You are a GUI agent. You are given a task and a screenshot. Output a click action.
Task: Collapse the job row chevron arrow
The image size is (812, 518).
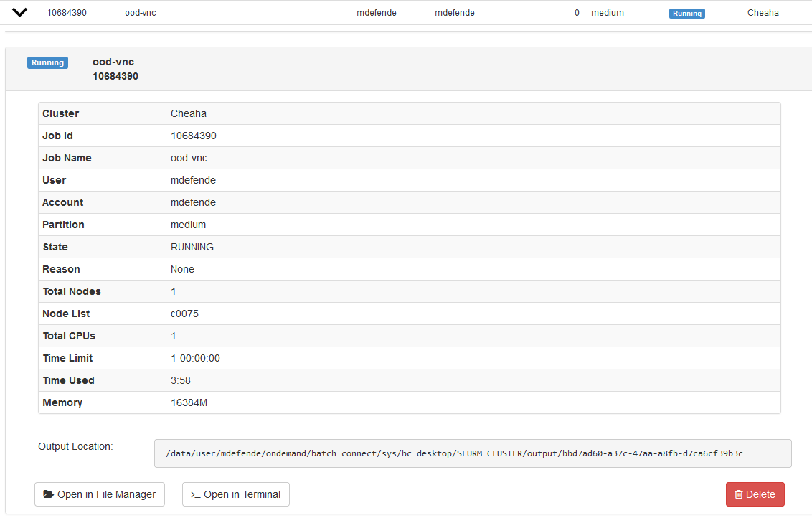coord(20,12)
